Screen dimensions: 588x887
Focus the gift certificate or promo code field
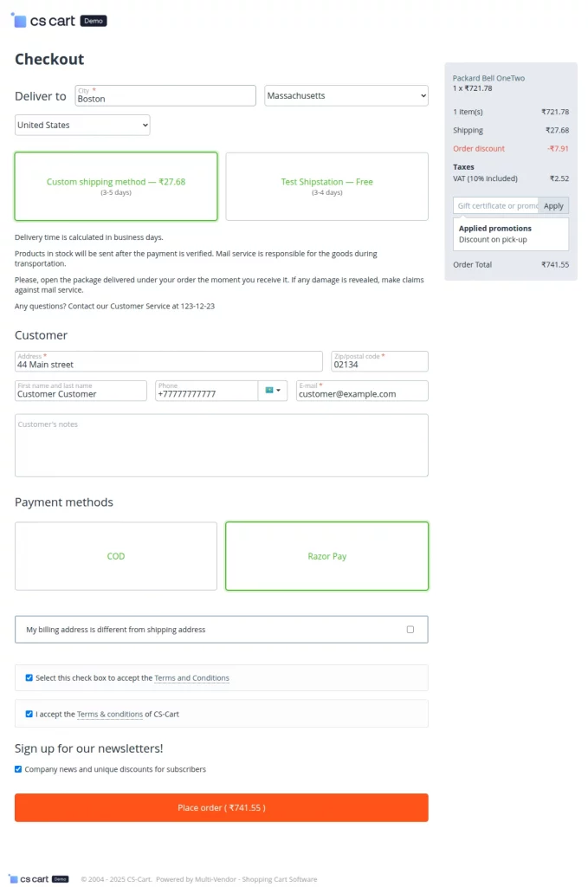point(496,206)
